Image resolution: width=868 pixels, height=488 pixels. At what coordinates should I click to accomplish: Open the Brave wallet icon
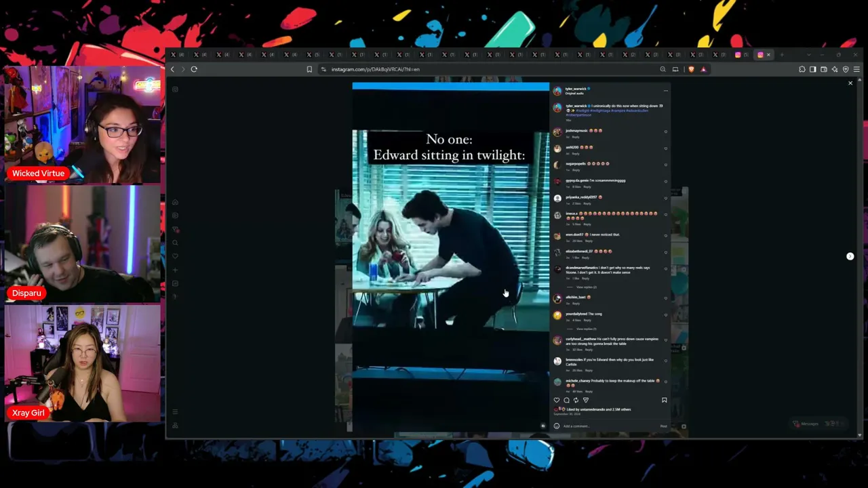tap(824, 69)
